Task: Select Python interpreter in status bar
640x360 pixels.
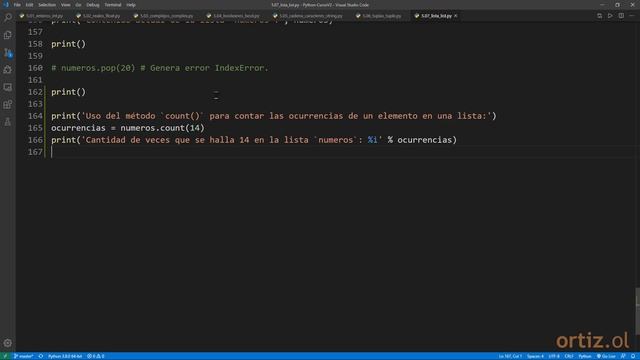Action: point(65,356)
